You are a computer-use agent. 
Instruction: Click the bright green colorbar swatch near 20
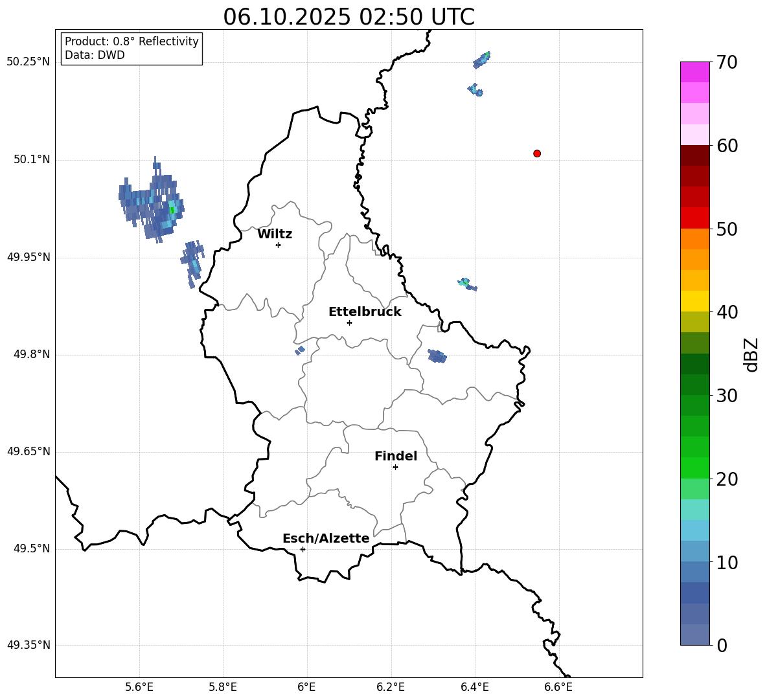(694, 468)
